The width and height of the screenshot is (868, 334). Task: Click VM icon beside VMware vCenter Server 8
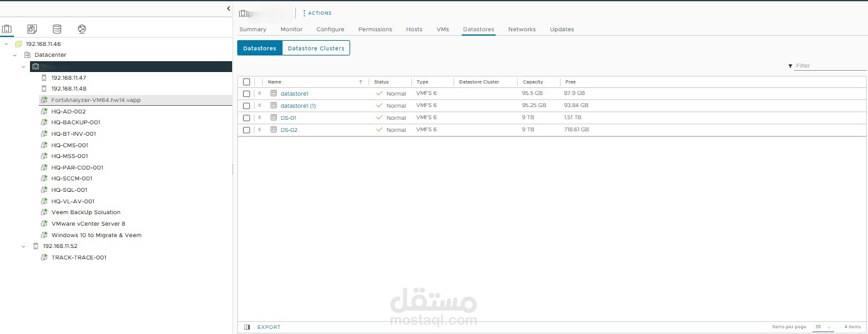44,224
